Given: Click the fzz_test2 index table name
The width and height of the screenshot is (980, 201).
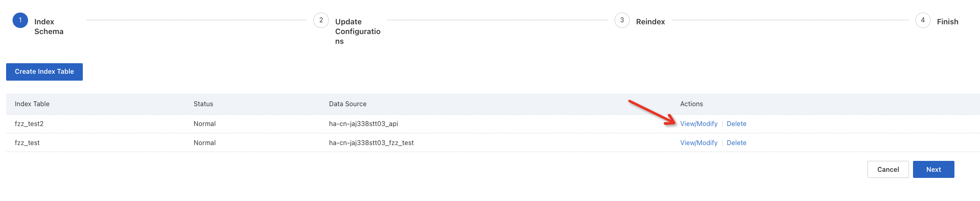Looking at the screenshot, I should (x=29, y=124).
